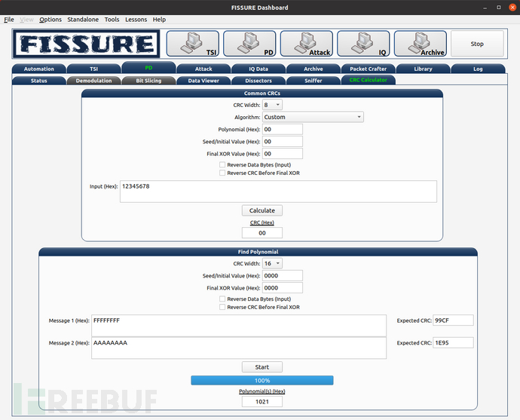This screenshot has height=420, width=520.
Task: Click the Attack computer icon button
Action: click(x=307, y=44)
